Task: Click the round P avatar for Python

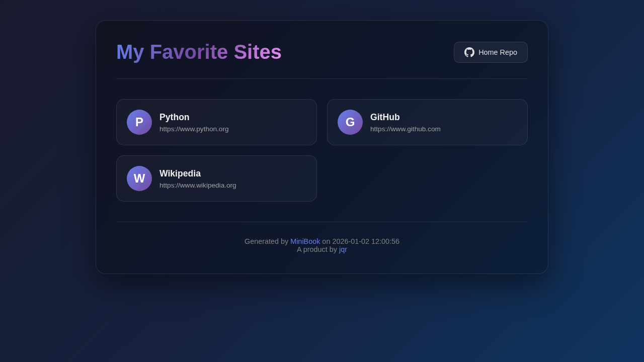Action: (x=139, y=122)
